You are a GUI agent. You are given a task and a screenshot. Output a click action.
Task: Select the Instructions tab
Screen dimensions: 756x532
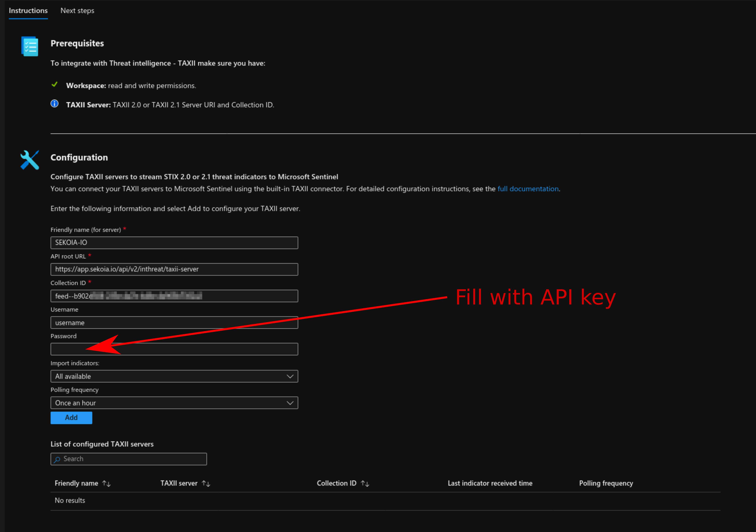tap(28, 11)
